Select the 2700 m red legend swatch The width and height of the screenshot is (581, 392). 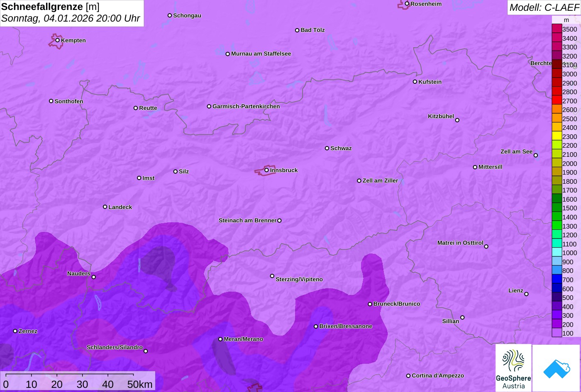[x=557, y=100]
